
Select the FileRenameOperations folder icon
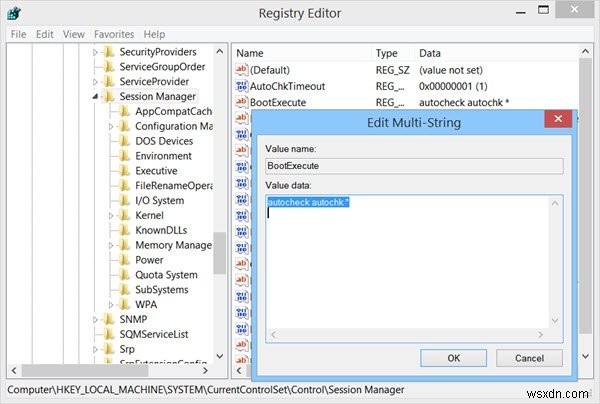125,186
